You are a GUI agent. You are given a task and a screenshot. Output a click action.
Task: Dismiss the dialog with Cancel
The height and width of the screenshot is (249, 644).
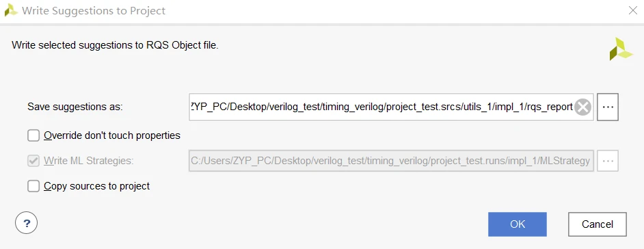point(598,224)
